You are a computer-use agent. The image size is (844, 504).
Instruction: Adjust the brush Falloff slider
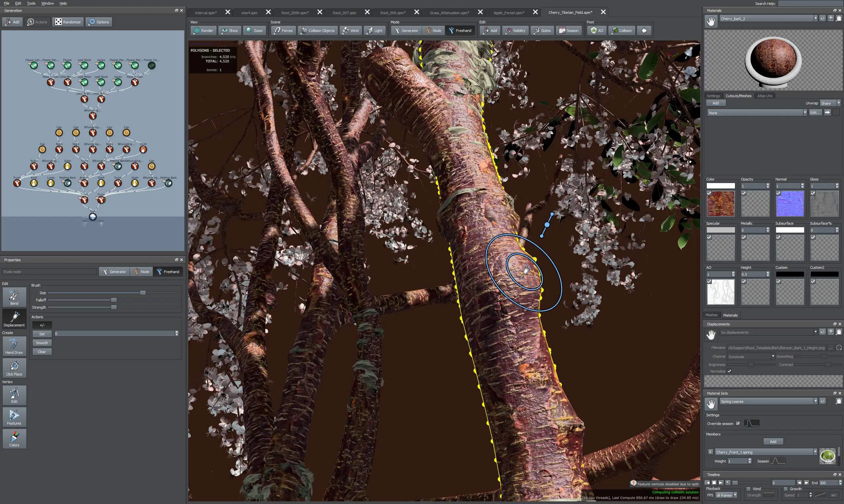114,300
